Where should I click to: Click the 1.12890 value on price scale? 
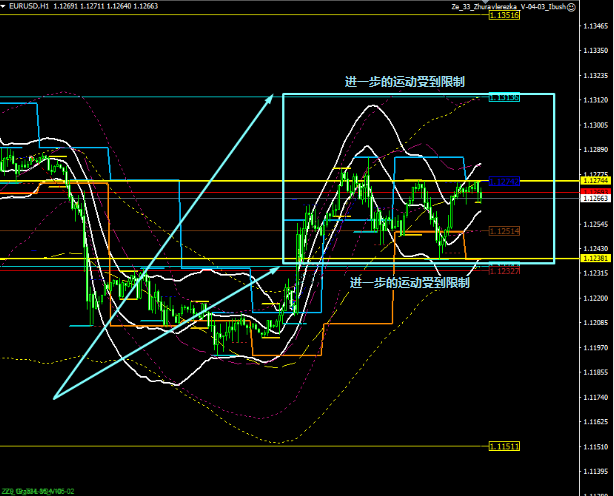594,150
